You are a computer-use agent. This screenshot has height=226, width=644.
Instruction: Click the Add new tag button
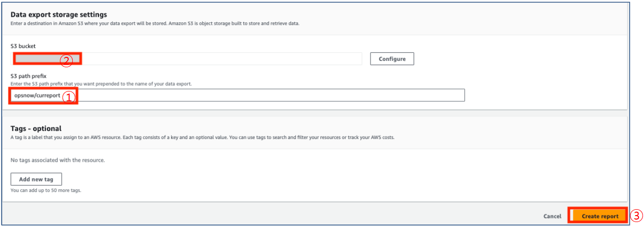point(36,179)
